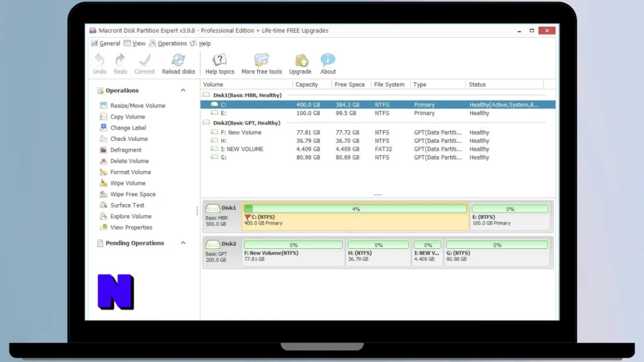Close the Macrorit Disk Partition Expert window
644x362 pixels.
tap(547, 30)
